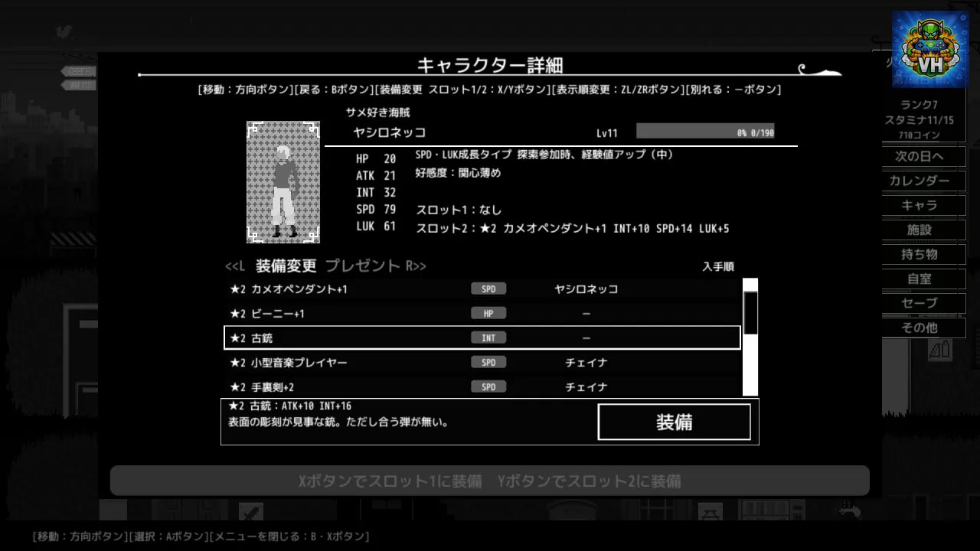Click the 710コイン coin counter
This screenshot has height=551, width=980.
[x=920, y=135]
